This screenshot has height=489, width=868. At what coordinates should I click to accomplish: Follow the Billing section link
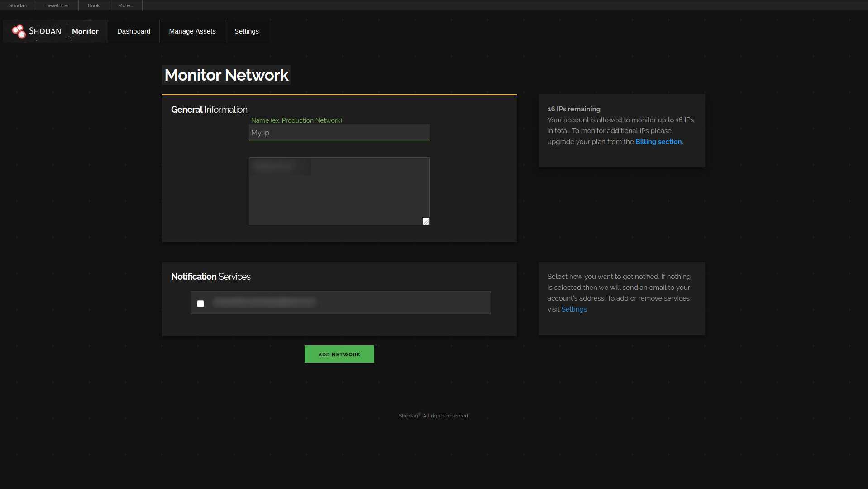[x=659, y=142]
